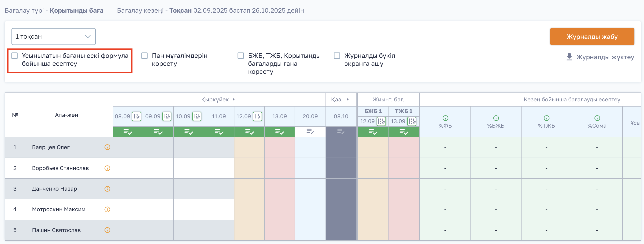644x244 pixels.
Task: Expand the Қаз. month arrow
Action: 348,100
